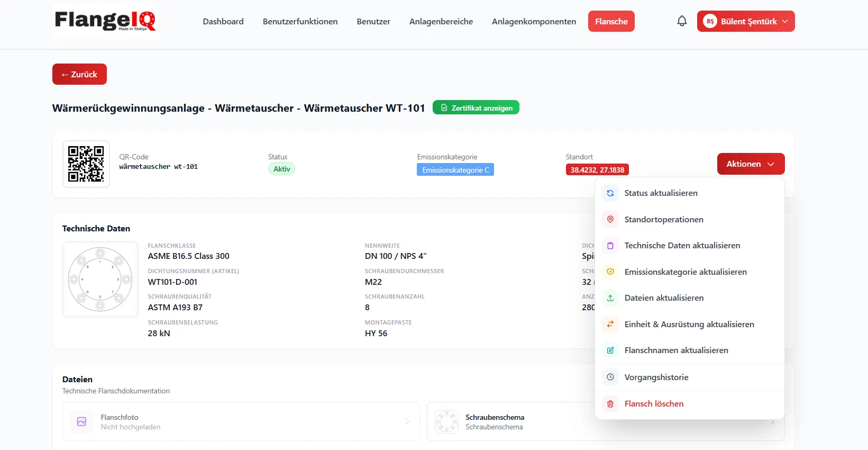
Task: Show the certificate via Zertifikat anzeigen
Action: click(x=476, y=107)
